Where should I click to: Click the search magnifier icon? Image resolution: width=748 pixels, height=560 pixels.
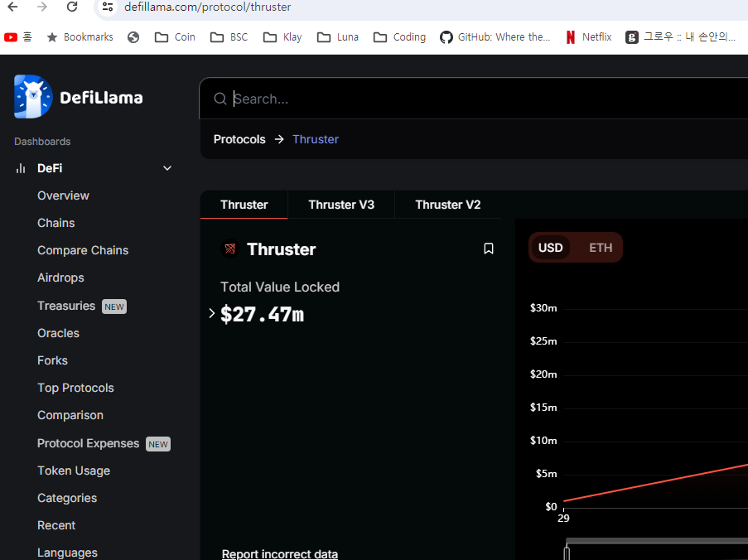coord(220,99)
